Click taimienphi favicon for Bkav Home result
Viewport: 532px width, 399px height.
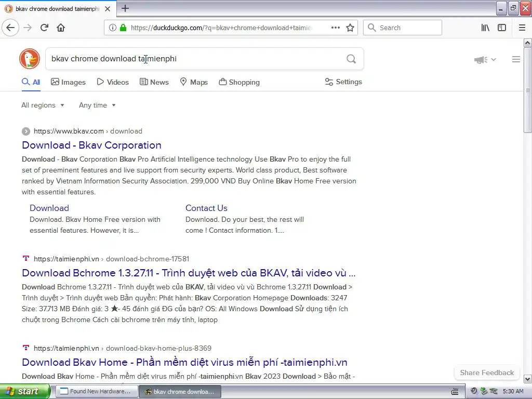pos(26,348)
